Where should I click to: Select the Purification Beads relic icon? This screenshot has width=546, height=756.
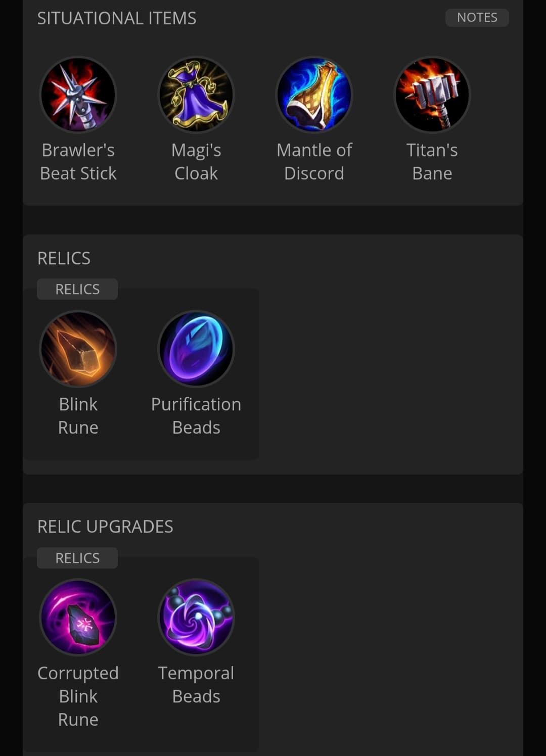pyautogui.click(x=196, y=349)
